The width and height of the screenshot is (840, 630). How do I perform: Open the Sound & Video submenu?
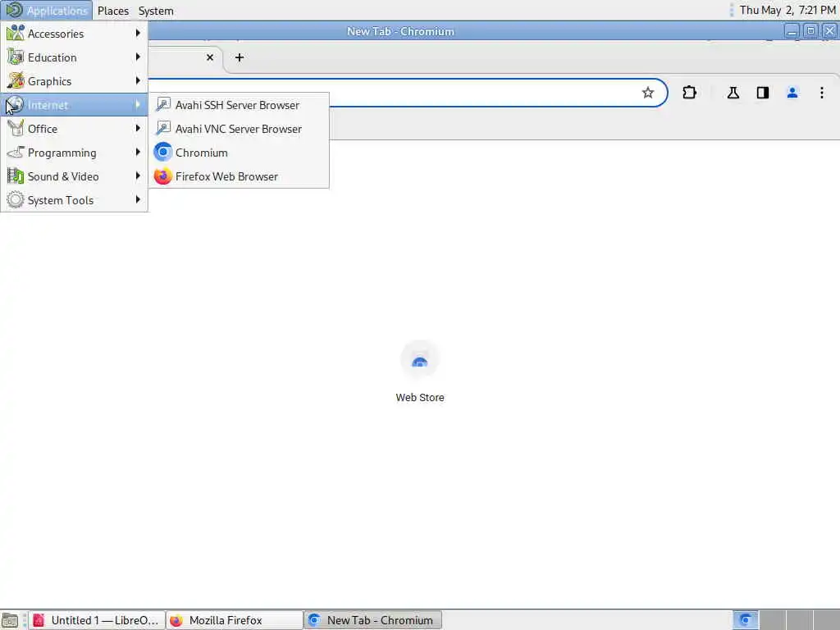[74, 176]
